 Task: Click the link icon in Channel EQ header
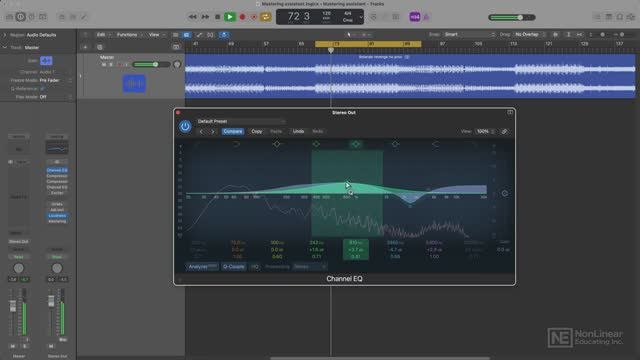[505, 131]
